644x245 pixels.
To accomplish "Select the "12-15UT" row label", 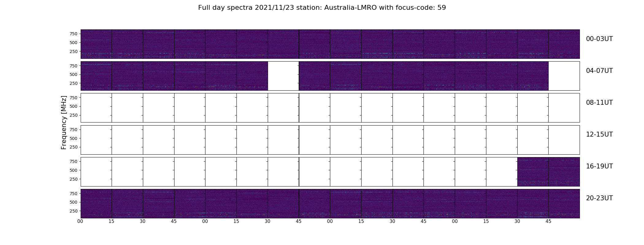I will [x=599, y=134].
